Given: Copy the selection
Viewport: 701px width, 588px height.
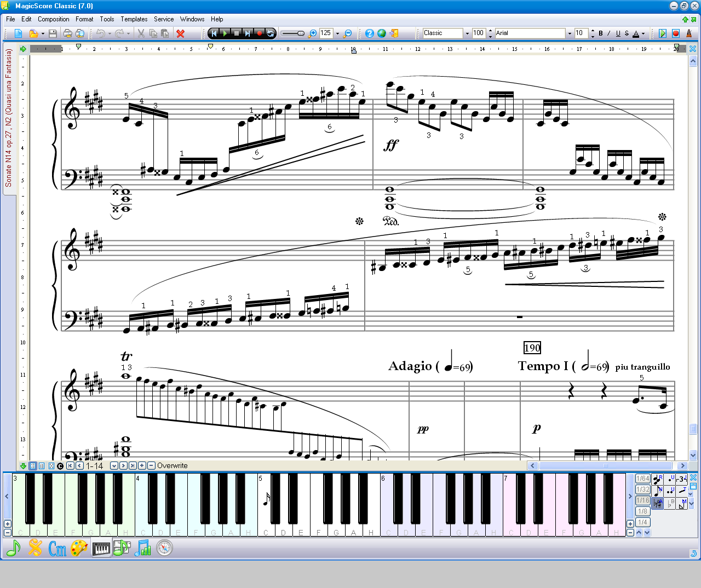Looking at the screenshot, I should click(x=153, y=33).
